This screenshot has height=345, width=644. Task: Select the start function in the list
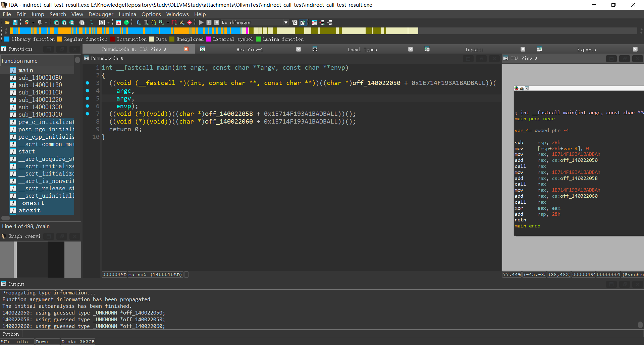(x=26, y=151)
